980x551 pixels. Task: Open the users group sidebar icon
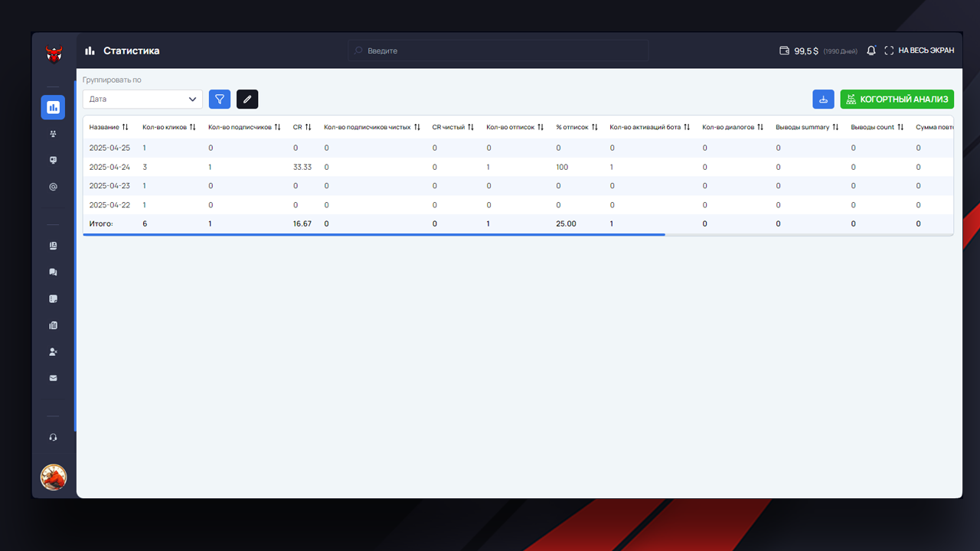pos(53,134)
